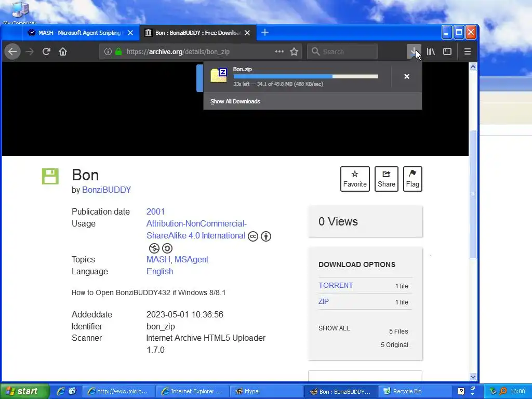Click the non-commercial license icon
The image size is (532, 399).
coord(154,248)
